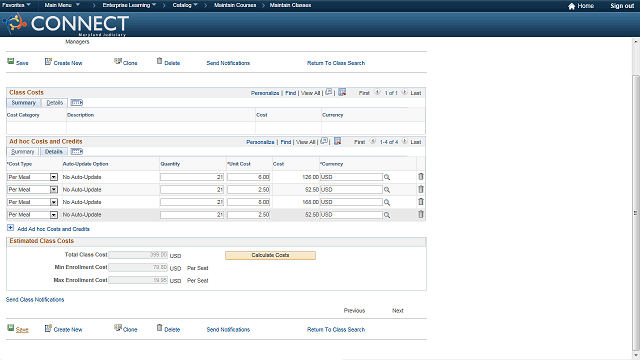Open Cost Type dropdown in third row

(x=54, y=202)
